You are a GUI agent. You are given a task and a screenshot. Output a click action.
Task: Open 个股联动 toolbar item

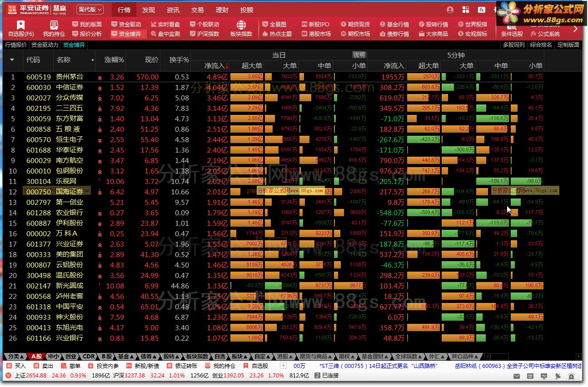coord(204,25)
